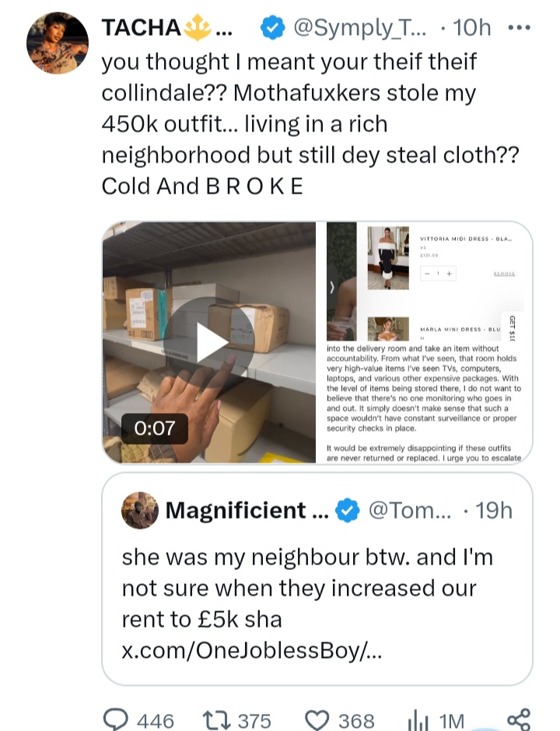Click the Magnificient display name

[x=237, y=510]
